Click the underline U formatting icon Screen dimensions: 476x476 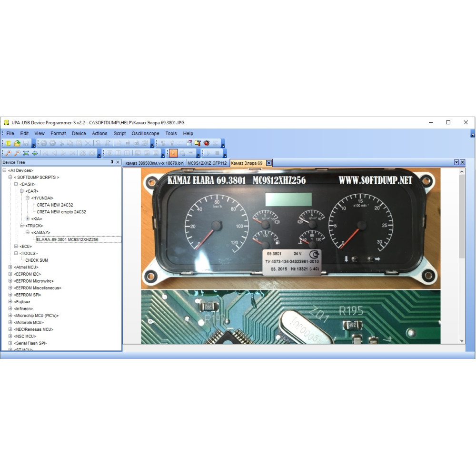pyautogui.click(x=127, y=153)
